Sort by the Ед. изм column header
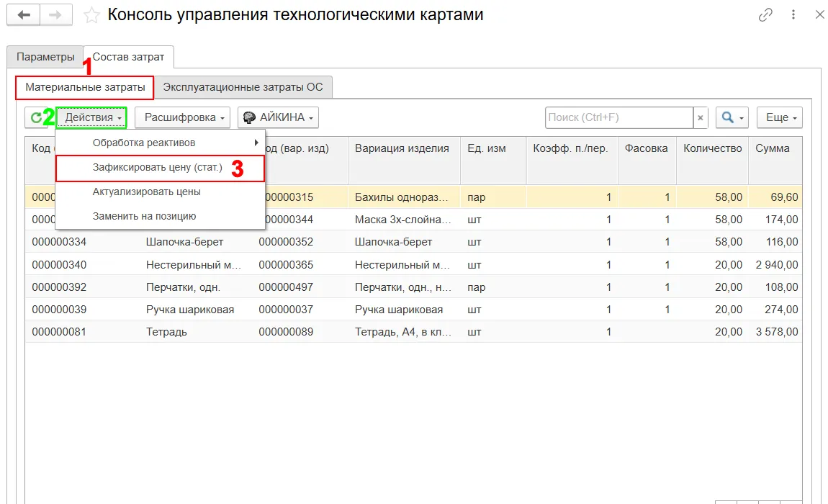The image size is (828, 504). pos(493,161)
